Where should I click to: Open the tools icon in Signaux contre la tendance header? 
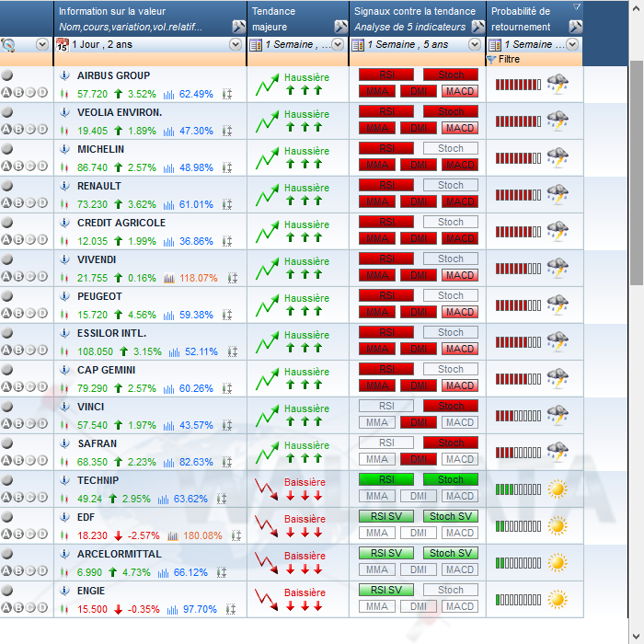[477, 27]
